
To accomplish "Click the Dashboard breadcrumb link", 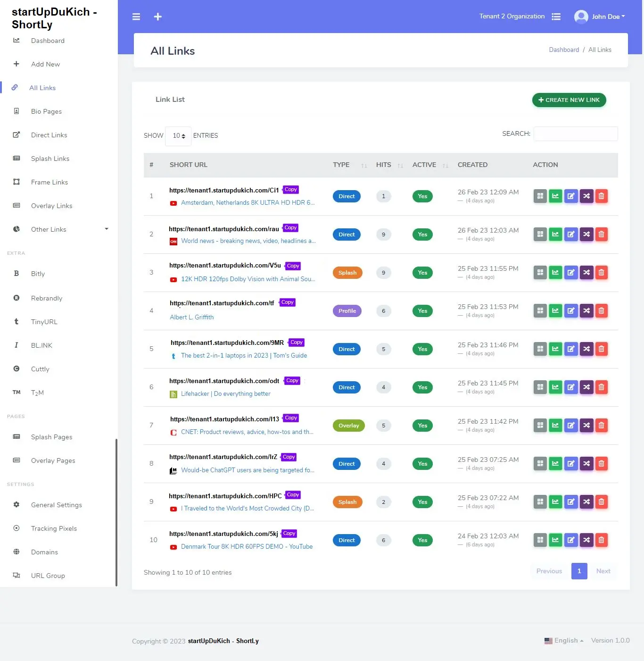I will click(x=564, y=50).
